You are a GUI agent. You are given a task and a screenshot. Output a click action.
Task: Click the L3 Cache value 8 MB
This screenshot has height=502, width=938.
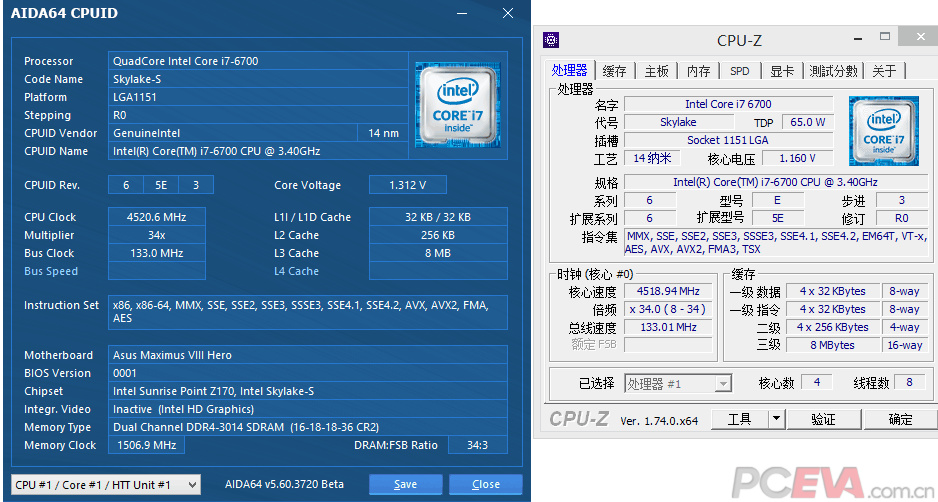pos(438,253)
